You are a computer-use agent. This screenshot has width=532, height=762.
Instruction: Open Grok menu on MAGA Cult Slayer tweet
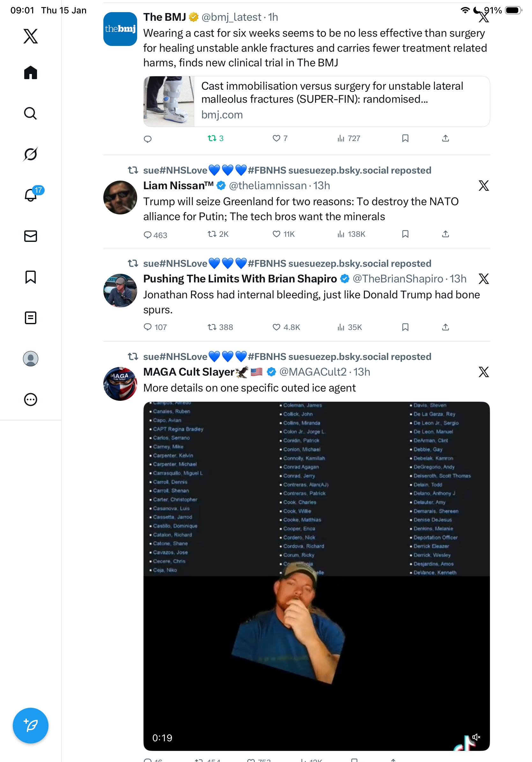click(x=484, y=372)
